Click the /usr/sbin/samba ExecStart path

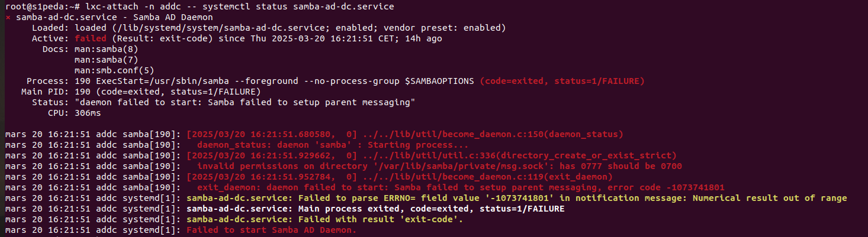[x=191, y=81]
